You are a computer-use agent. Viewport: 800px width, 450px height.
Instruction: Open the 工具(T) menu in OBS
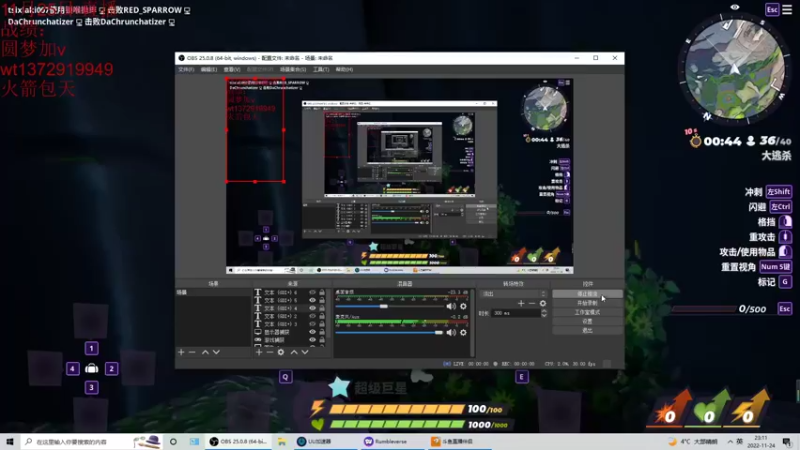tap(321, 69)
